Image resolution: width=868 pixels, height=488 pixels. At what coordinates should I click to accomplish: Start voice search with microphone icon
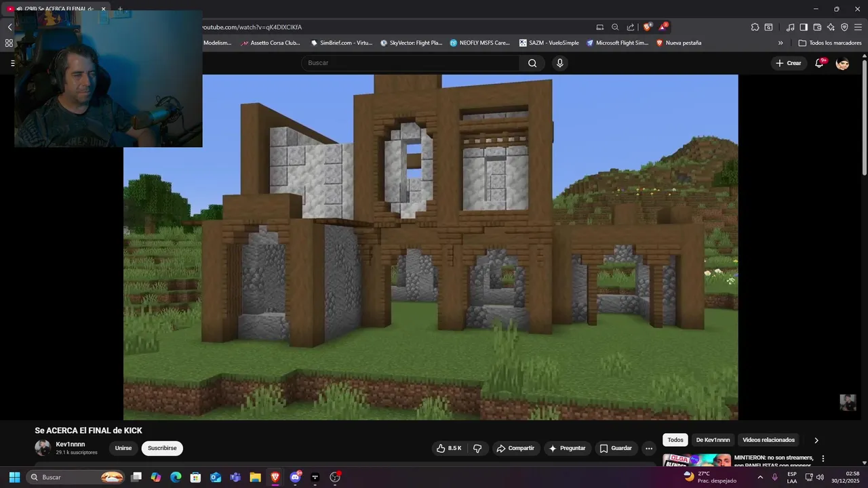pyautogui.click(x=559, y=63)
